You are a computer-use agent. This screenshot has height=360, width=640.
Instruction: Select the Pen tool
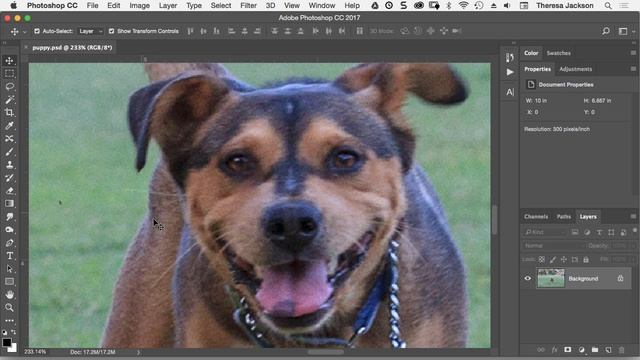(9, 243)
